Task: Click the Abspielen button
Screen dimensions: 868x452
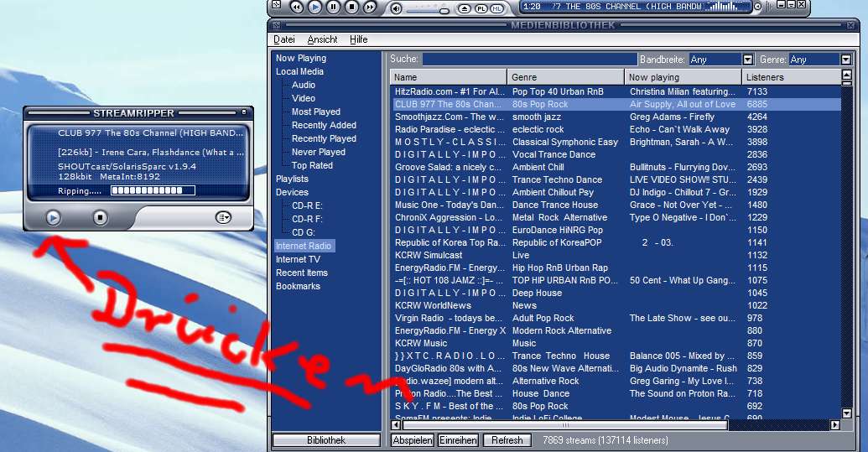Action: coord(413,440)
